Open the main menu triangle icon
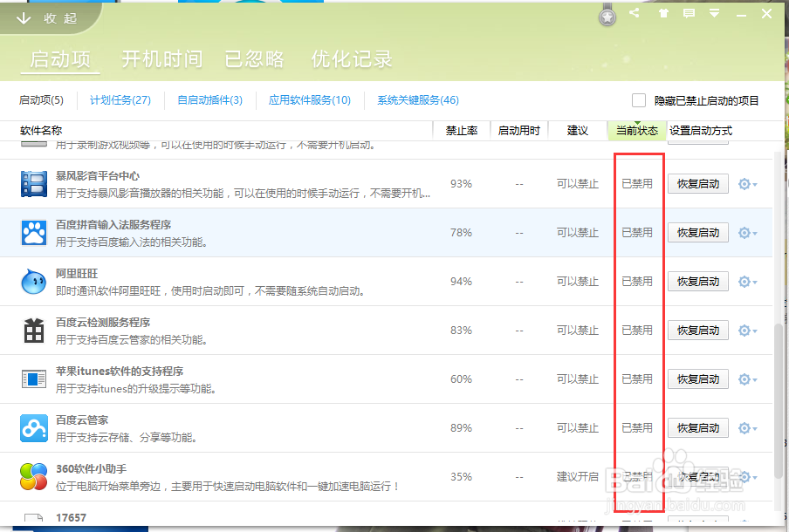 click(714, 13)
